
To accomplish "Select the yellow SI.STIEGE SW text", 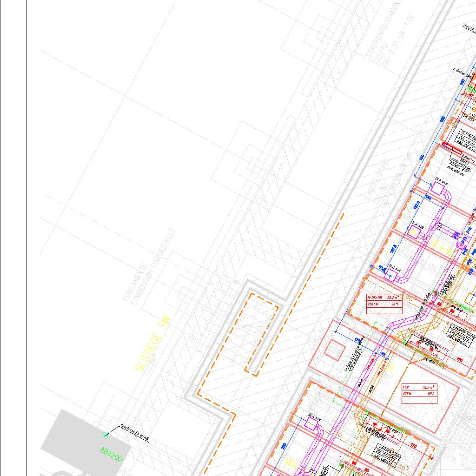I will (153, 344).
